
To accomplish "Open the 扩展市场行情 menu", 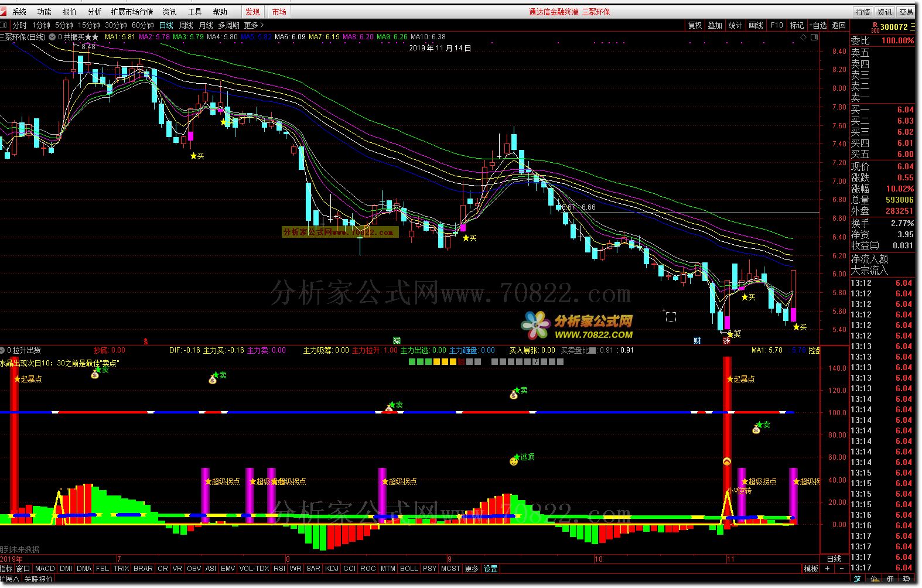I will pos(132,12).
